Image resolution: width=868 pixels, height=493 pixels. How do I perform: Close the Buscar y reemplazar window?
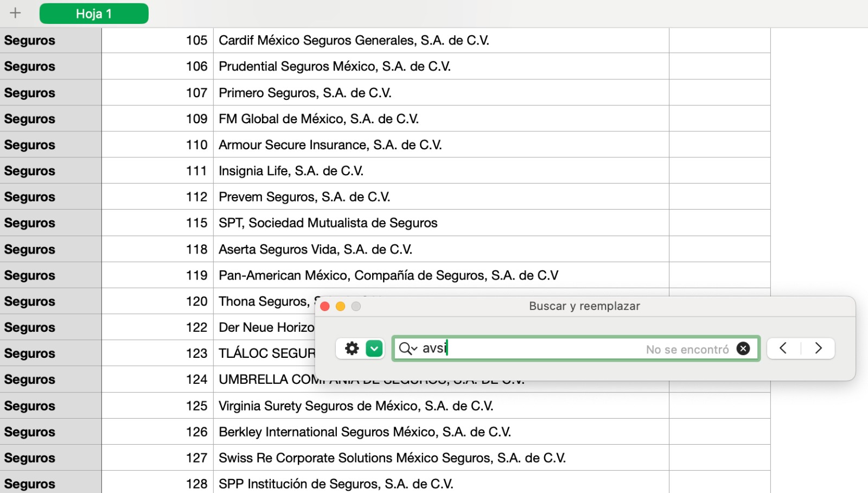tap(325, 306)
